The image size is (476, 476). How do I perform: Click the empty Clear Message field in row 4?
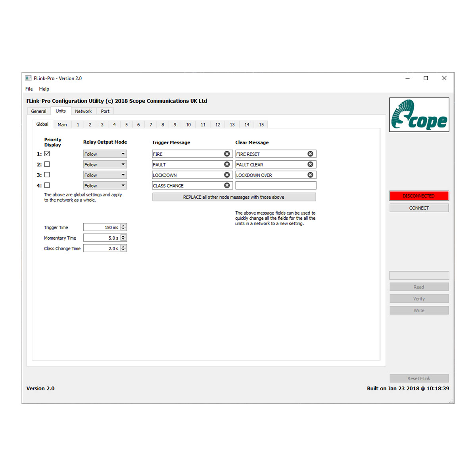276,186
